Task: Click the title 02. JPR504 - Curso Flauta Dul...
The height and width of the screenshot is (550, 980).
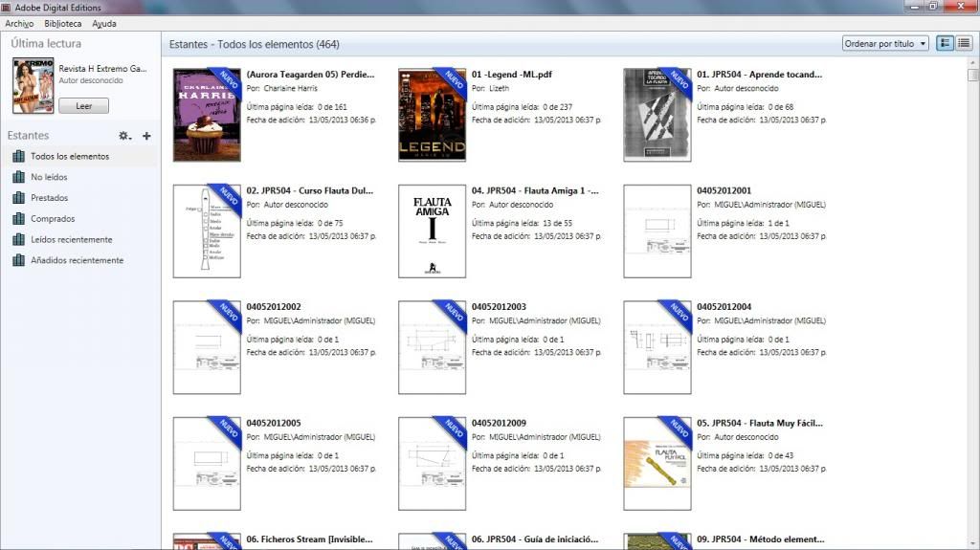Action: (x=310, y=190)
